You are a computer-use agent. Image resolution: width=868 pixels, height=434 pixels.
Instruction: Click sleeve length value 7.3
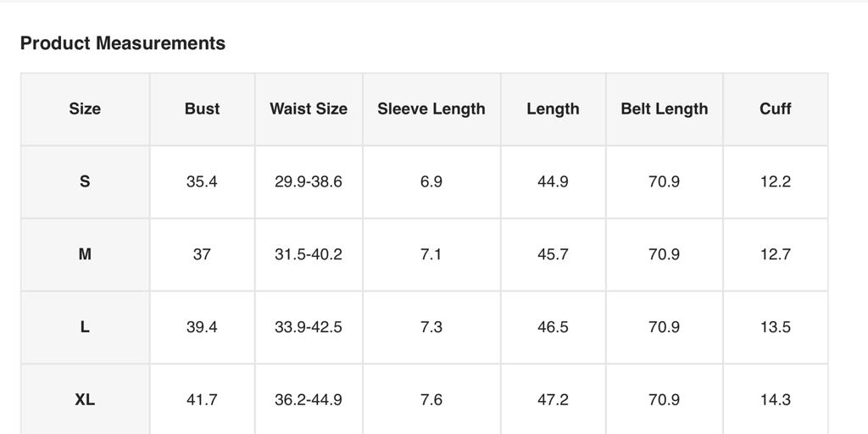click(x=431, y=327)
